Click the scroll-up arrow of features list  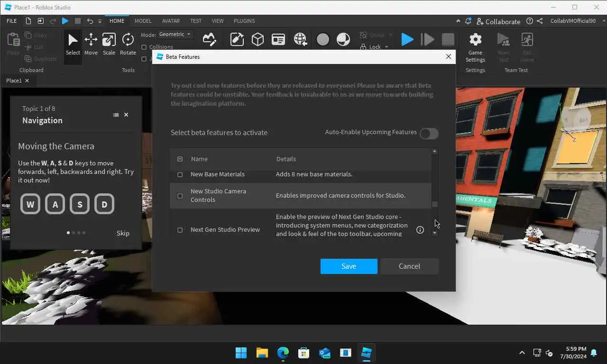[x=435, y=151]
